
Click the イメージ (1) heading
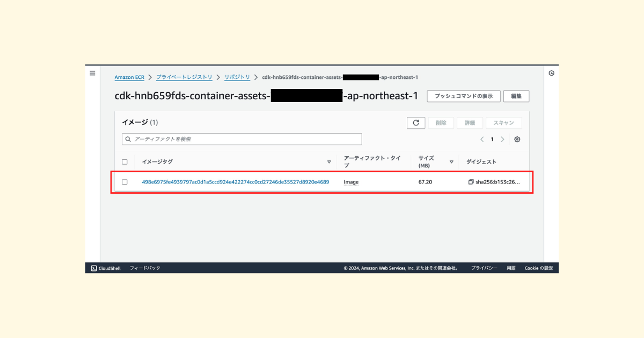coord(140,122)
